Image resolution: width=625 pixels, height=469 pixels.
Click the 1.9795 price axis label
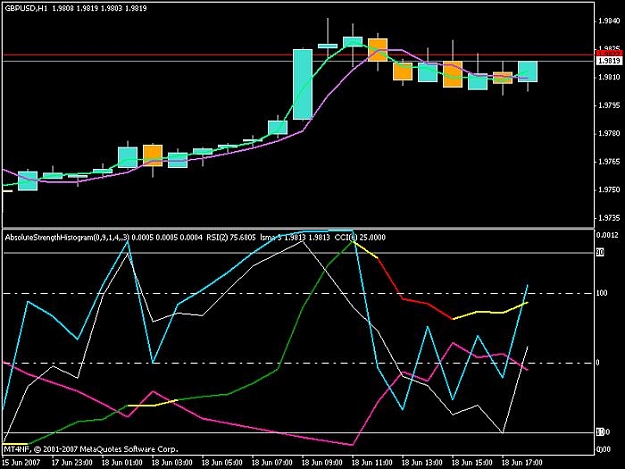(610, 106)
